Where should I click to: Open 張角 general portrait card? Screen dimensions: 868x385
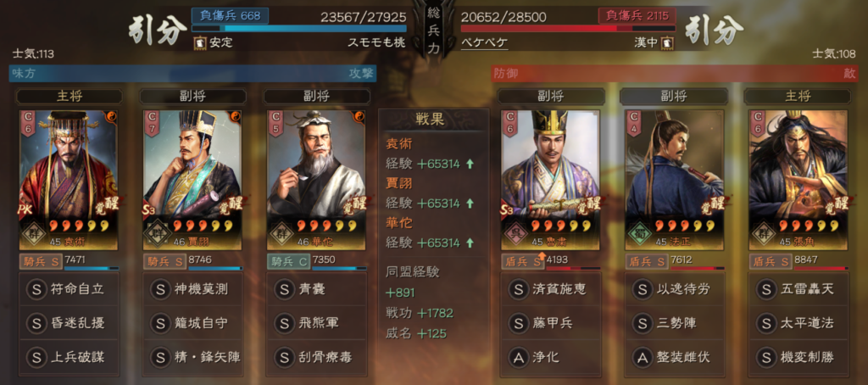pyautogui.click(x=798, y=180)
